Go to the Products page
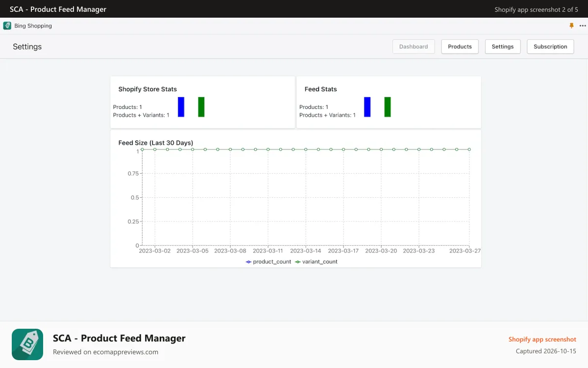The image size is (588, 368). [460, 47]
